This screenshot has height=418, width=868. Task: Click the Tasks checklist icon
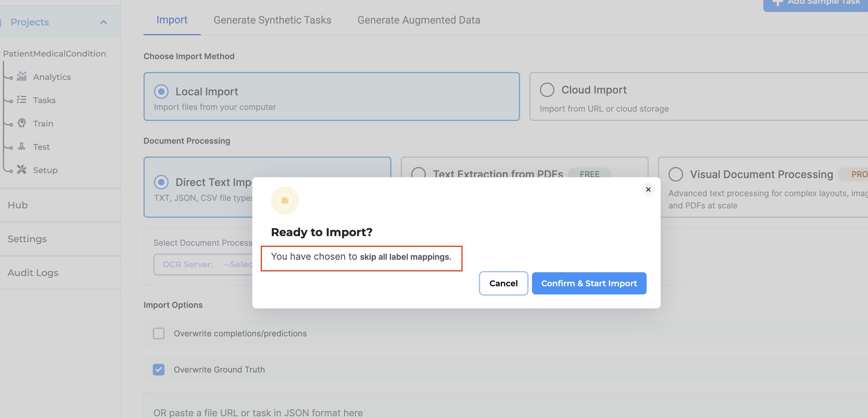[22, 100]
